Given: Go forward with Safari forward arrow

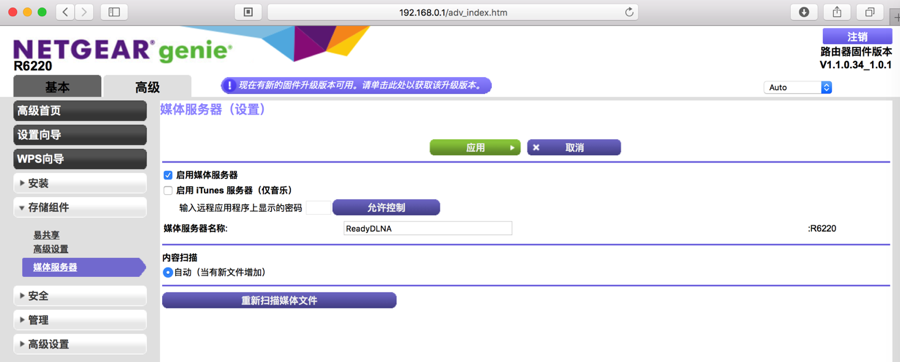Looking at the screenshot, I should coord(84,12).
